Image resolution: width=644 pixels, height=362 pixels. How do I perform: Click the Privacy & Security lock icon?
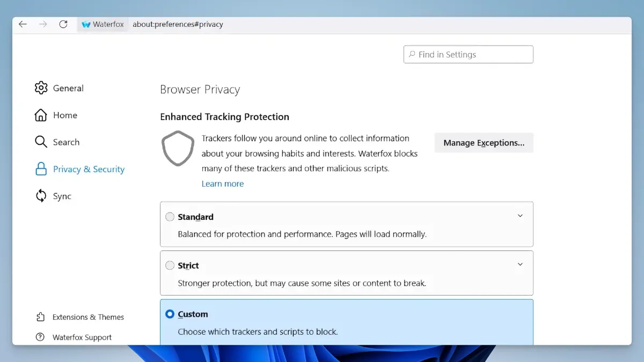(x=41, y=169)
